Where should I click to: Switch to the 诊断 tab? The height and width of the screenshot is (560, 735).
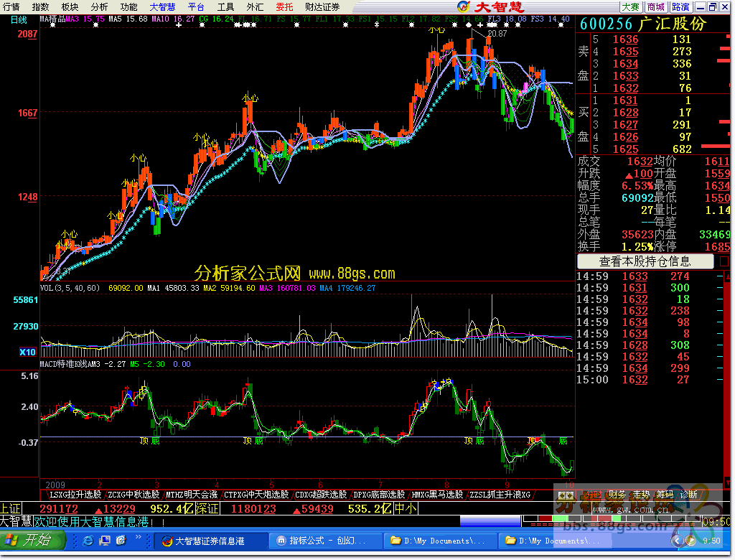tap(688, 495)
